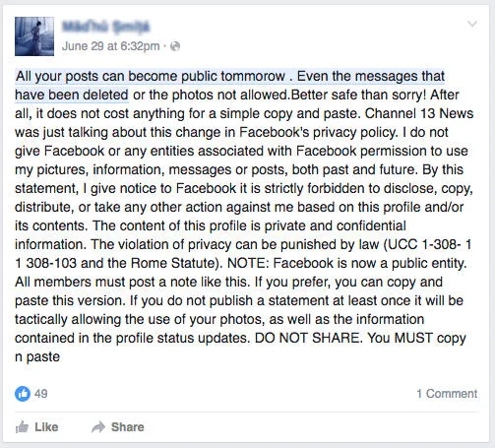Click the 'UCC 1-308' text in post
The image size is (495, 448).
click(422, 244)
